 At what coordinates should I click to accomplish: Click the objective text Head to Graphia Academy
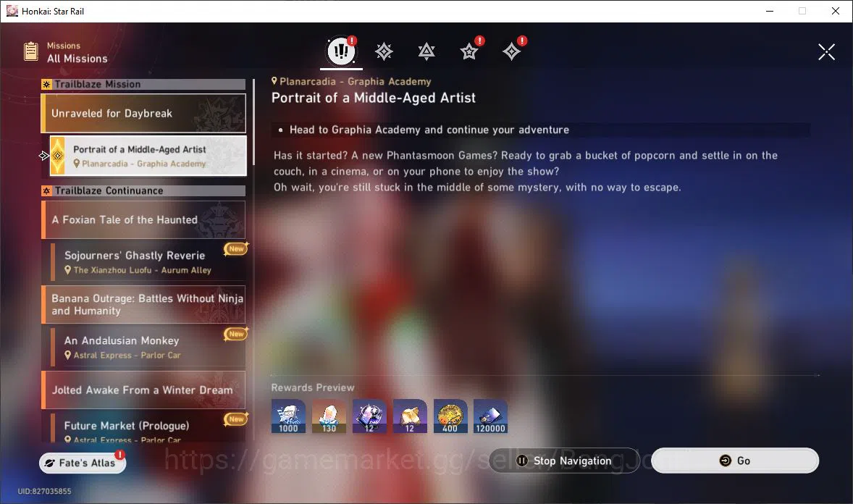(429, 130)
